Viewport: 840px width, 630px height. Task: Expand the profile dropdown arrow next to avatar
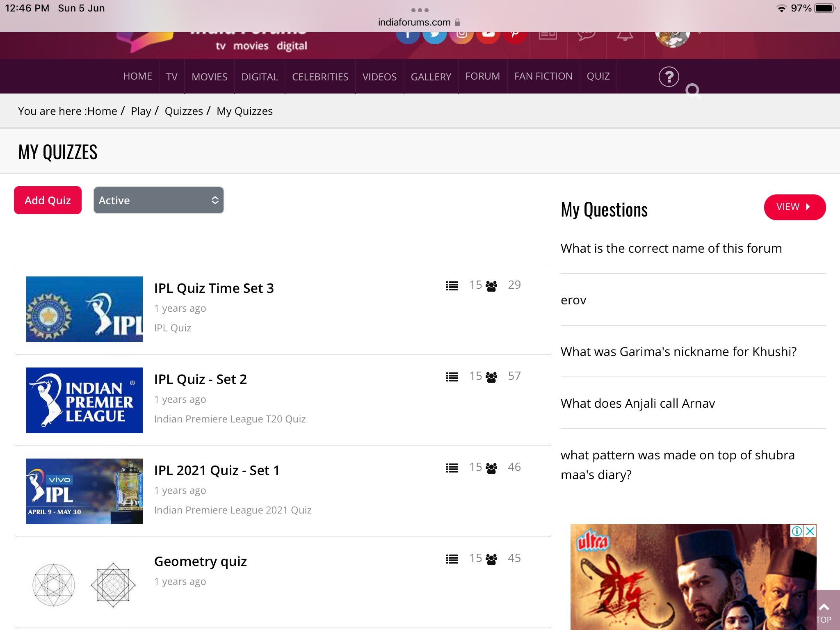coord(699,33)
